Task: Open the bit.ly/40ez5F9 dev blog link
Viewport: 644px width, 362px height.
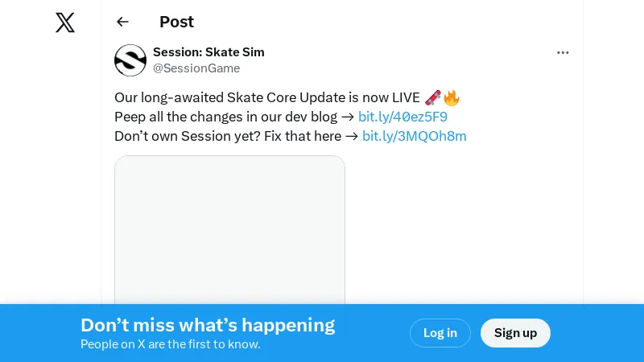Action: (x=402, y=117)
